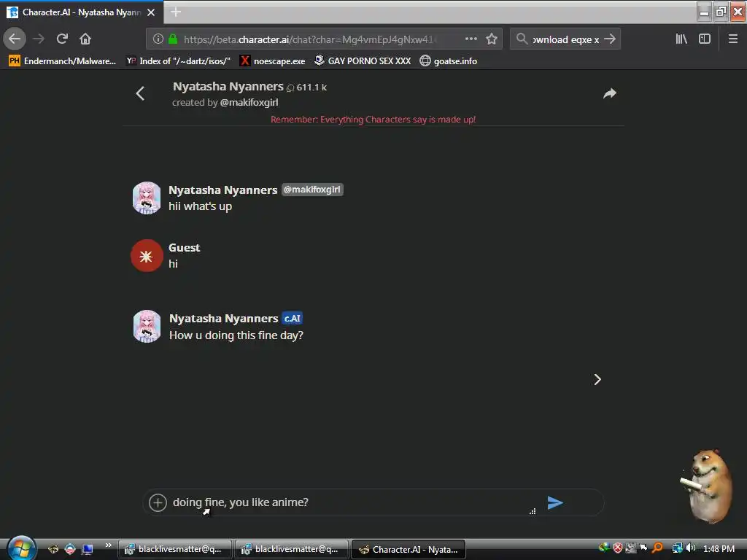Viewport: 747px width, 560px height.
Task: Open the Library icon in toolbar
Action: click(681, 39)
